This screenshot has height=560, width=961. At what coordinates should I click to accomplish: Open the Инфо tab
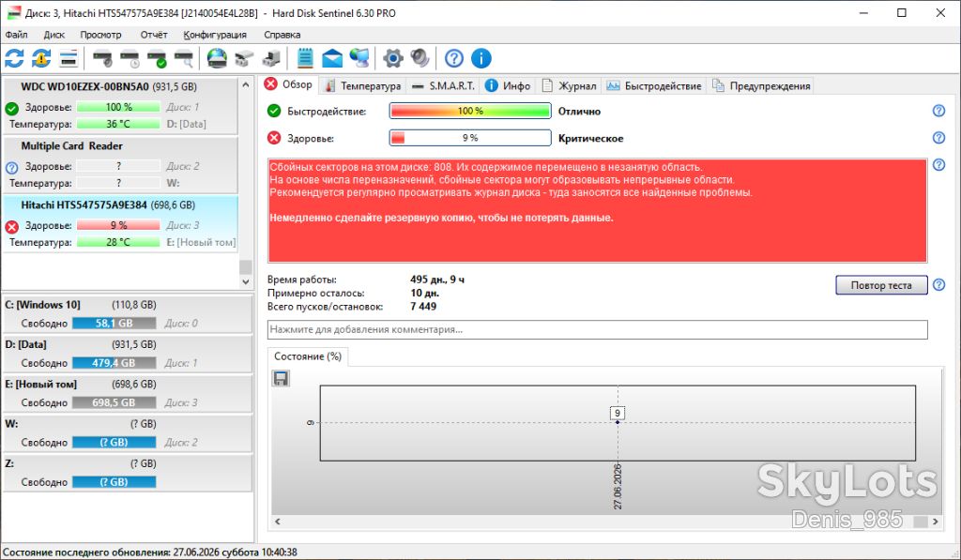[x=508, y=85]
